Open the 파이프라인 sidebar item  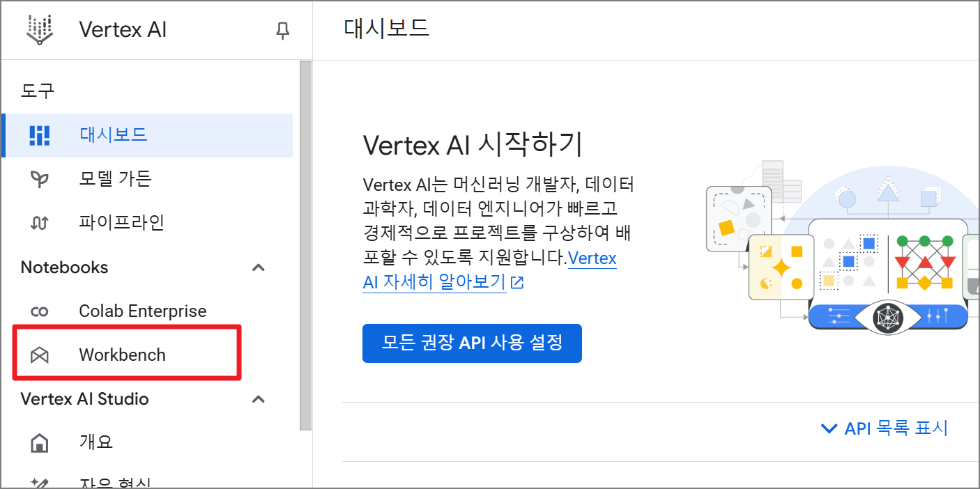coord(147,223)
